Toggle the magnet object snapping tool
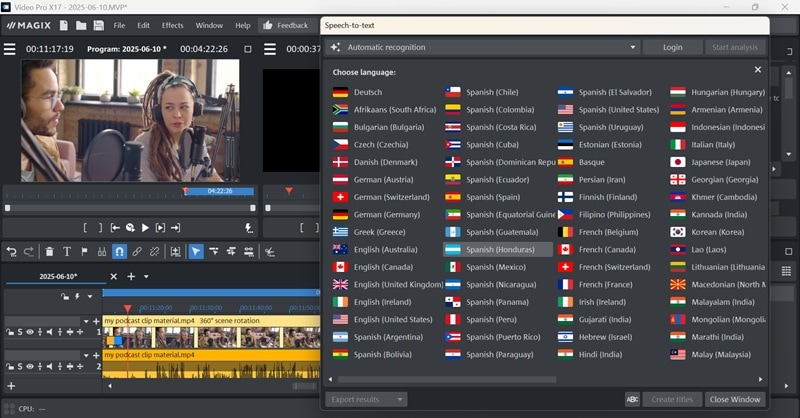This screenshot has width=800, height=418. coord(119,251)
